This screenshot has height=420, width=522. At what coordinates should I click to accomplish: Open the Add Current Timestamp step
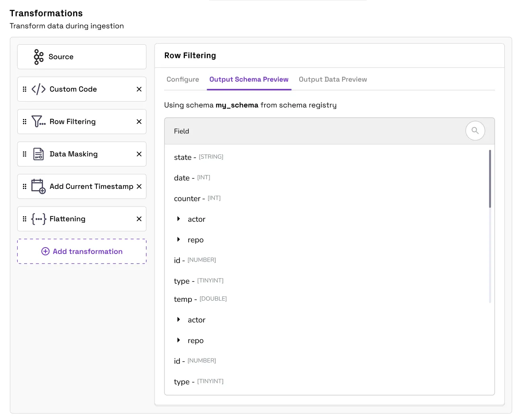click(x=82, y=186)
